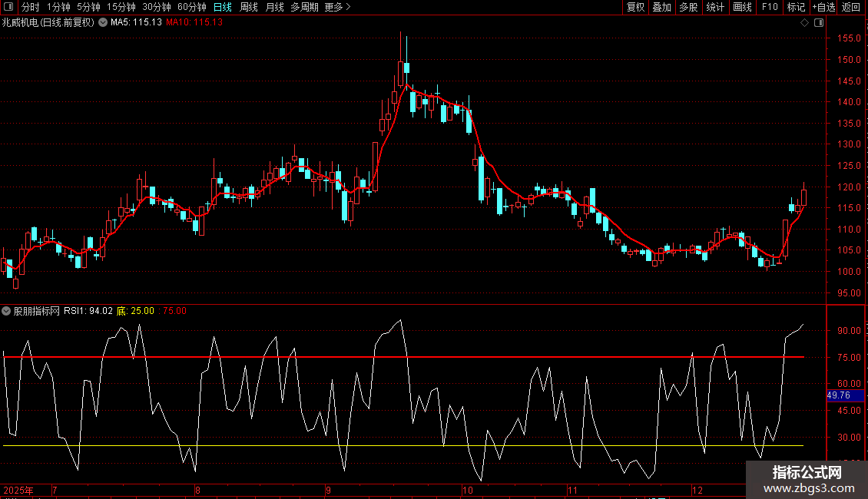The width and height of the screenshot is (868, 499).
Task: Click the month 11 marker on time axis
Action: coord(572,490)
